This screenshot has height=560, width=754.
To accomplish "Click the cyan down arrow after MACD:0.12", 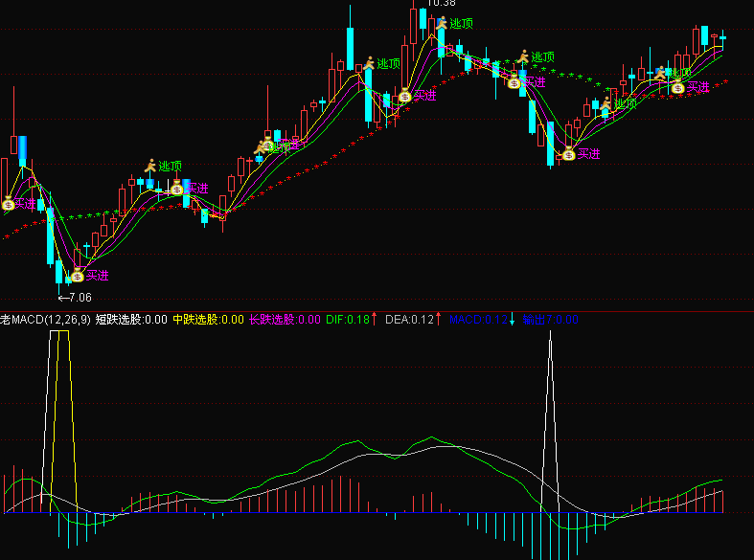I will click(513, 319).
